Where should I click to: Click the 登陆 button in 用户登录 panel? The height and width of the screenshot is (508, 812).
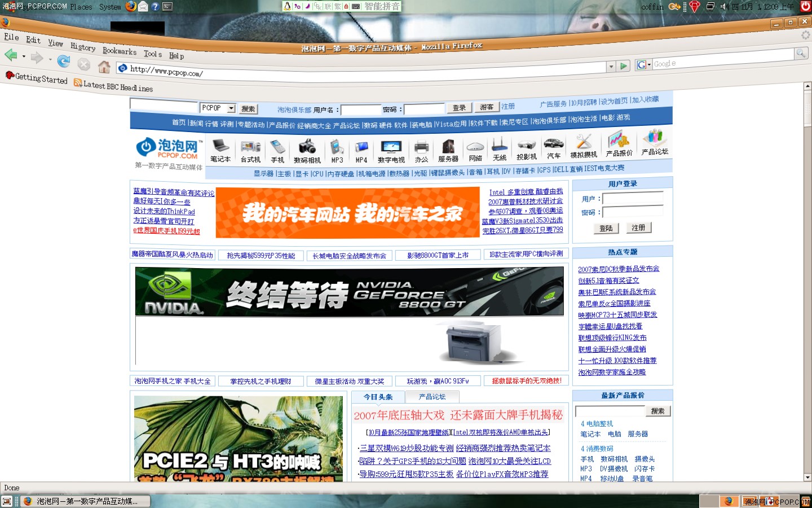606,229
